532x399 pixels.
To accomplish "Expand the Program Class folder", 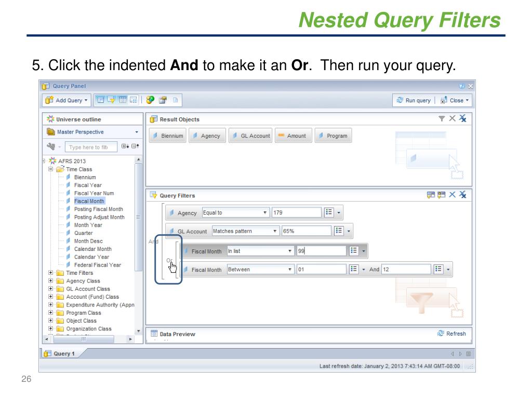I will tap(50, 312).
